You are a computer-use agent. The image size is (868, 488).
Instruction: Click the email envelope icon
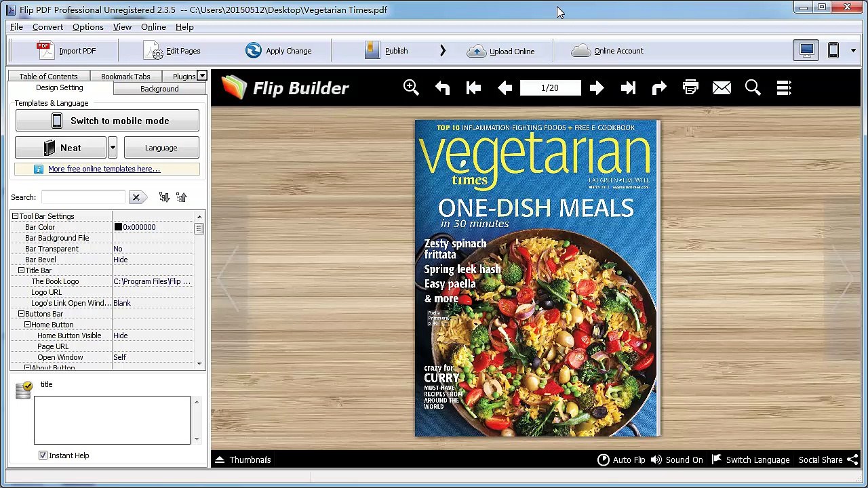click(722, 87)
